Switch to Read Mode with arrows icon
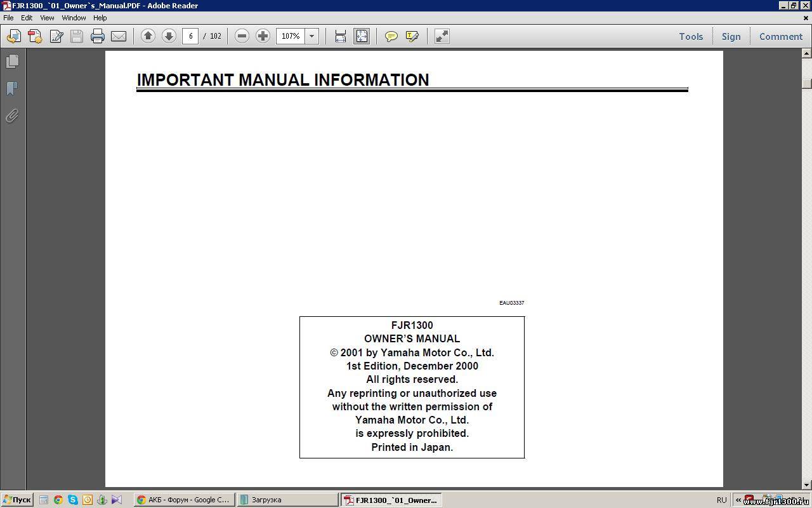 (442, 36)
